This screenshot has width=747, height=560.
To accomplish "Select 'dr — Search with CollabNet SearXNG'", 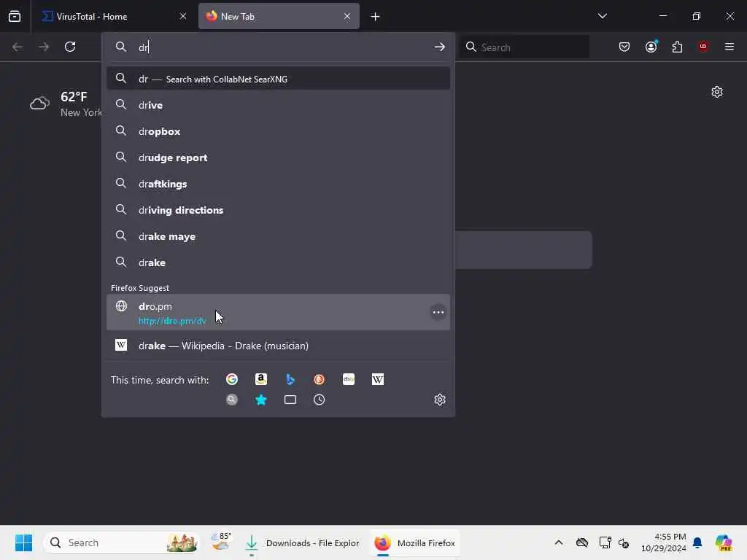I will click(x=278, y=79).
